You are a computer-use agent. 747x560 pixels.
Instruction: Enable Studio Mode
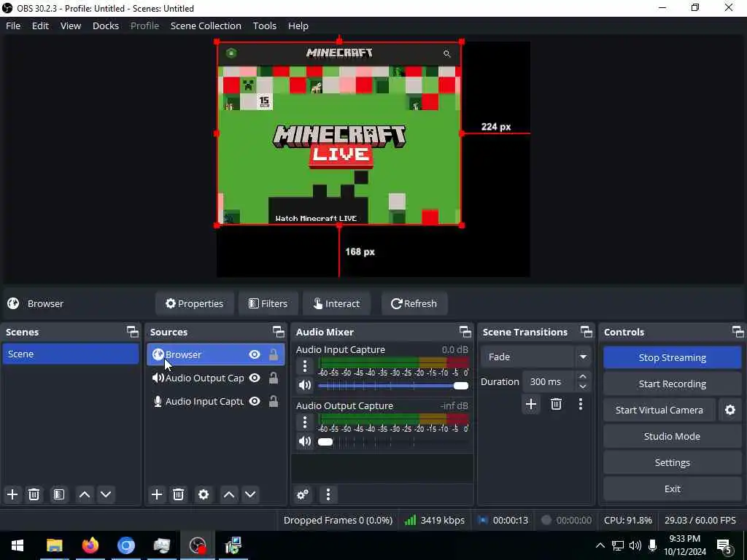[672, 436]
